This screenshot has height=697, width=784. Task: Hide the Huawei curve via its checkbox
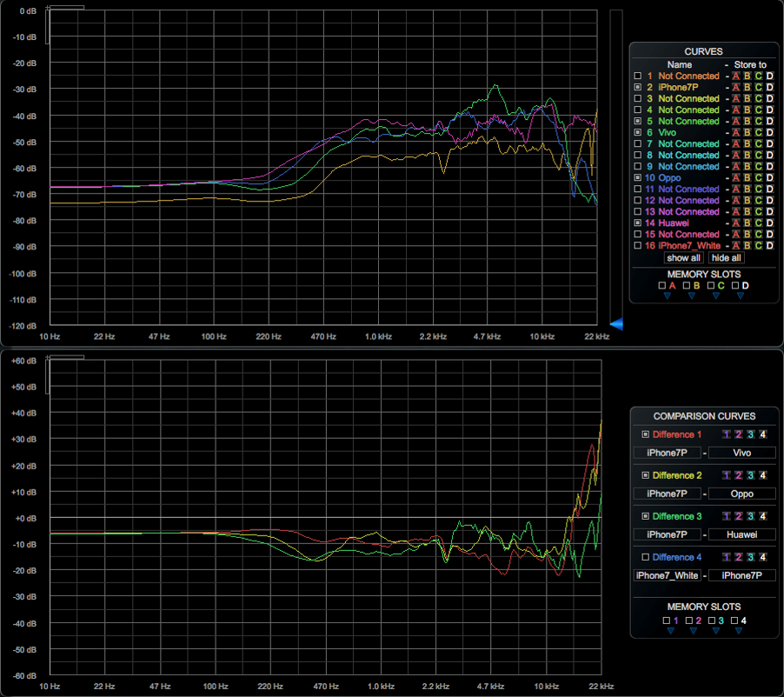[x=639, y=222]
